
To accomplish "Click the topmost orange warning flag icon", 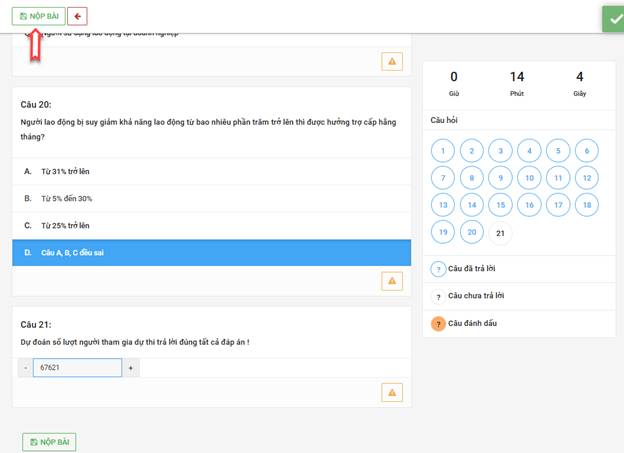I will point(392,61).
